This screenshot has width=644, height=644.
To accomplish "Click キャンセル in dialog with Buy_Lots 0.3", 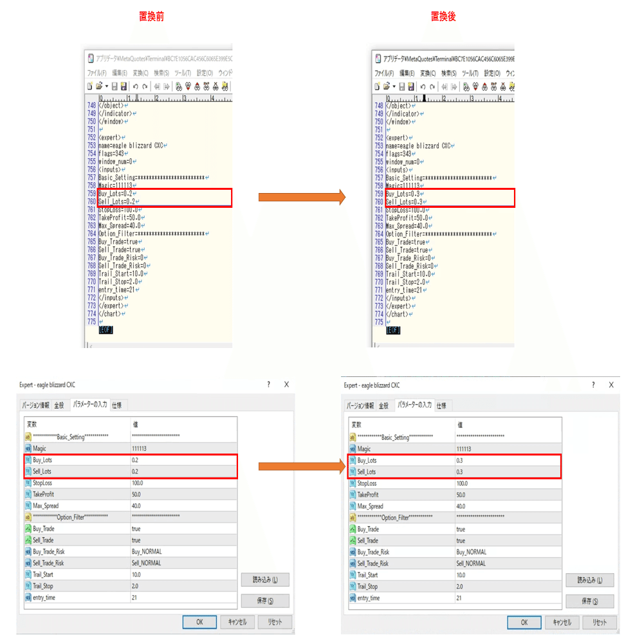I will (x=562, y=622).
